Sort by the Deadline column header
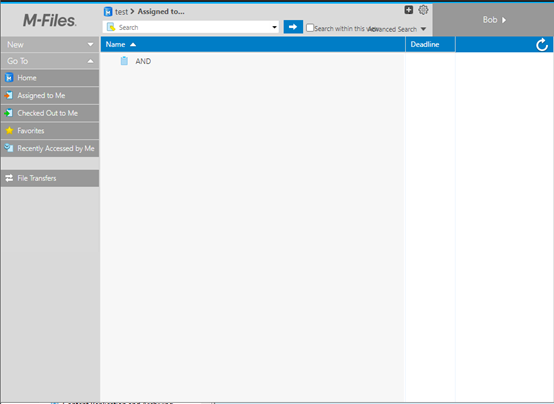This screenshot has width=554, height=404. click(x=430, y=45)
